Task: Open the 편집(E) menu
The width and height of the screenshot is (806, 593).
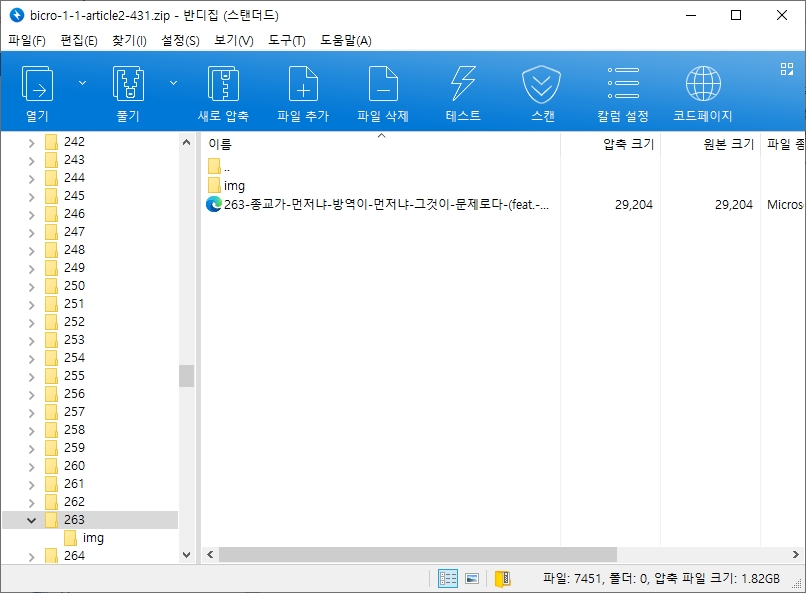Action: [79, 41]
